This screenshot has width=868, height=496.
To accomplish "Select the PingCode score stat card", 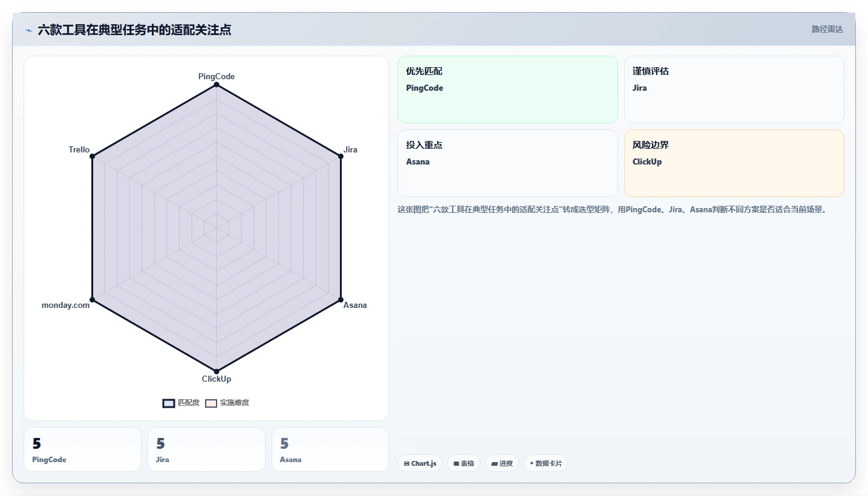I will tap(82, 449).
